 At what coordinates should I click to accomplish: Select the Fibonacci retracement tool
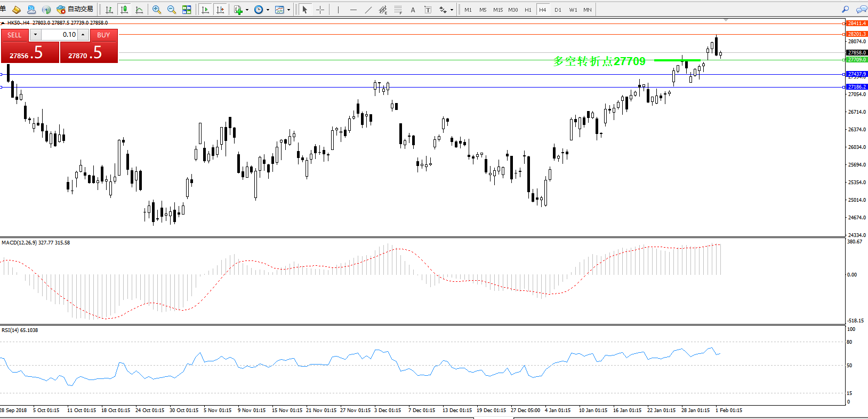(x=398, y=10)
